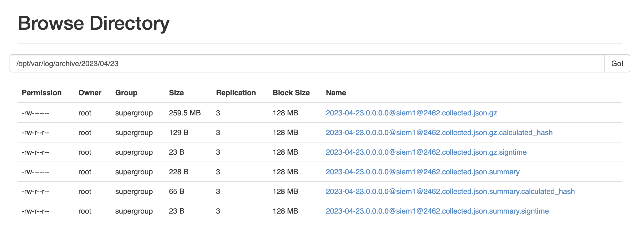
Task: Open the collected.json.summary file link
Action: click(423, 172)
